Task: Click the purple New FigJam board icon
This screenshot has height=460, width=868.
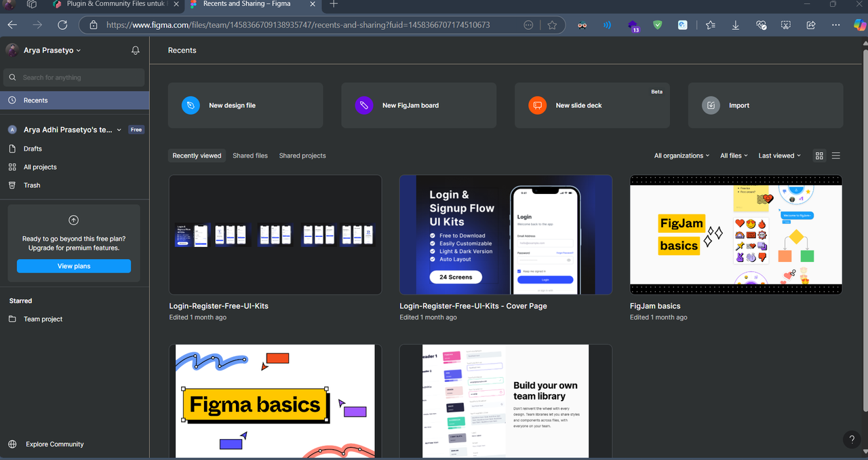Action: pos(364,105)
